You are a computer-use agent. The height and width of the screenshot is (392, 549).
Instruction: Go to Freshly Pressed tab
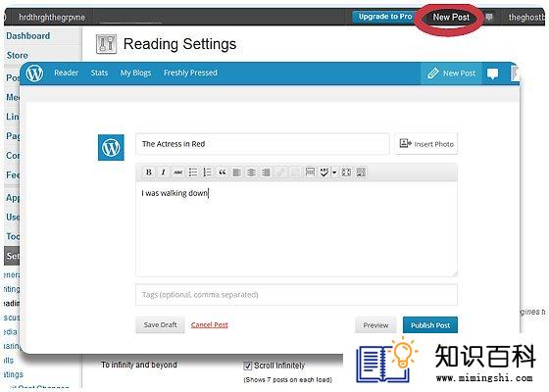[x=190, y=73]
